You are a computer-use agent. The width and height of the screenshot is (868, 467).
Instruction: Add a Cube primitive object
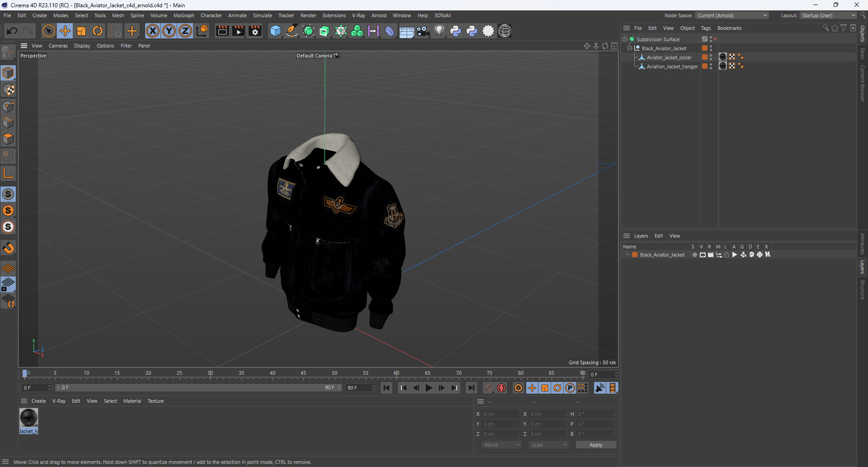tap(275, 31)
